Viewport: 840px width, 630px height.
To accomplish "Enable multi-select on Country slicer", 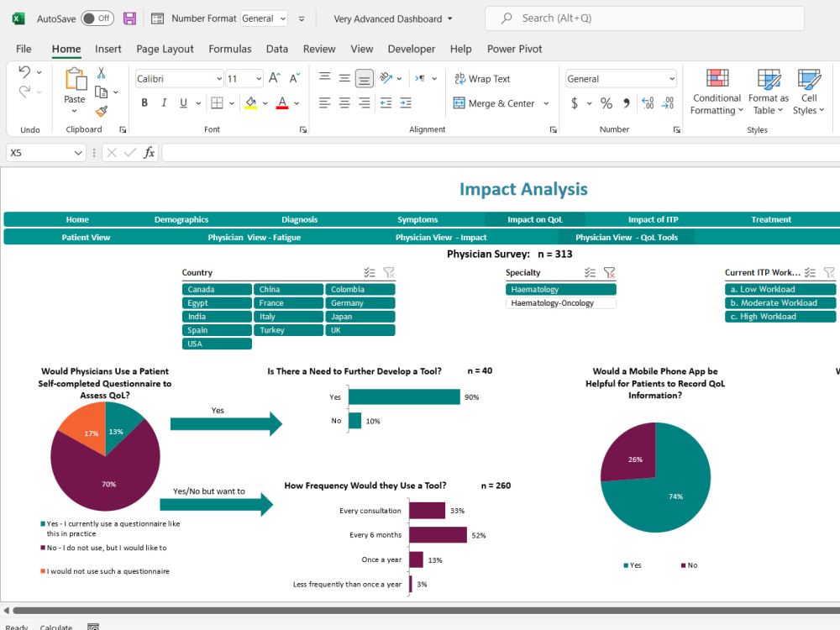I will pos(370,273).
